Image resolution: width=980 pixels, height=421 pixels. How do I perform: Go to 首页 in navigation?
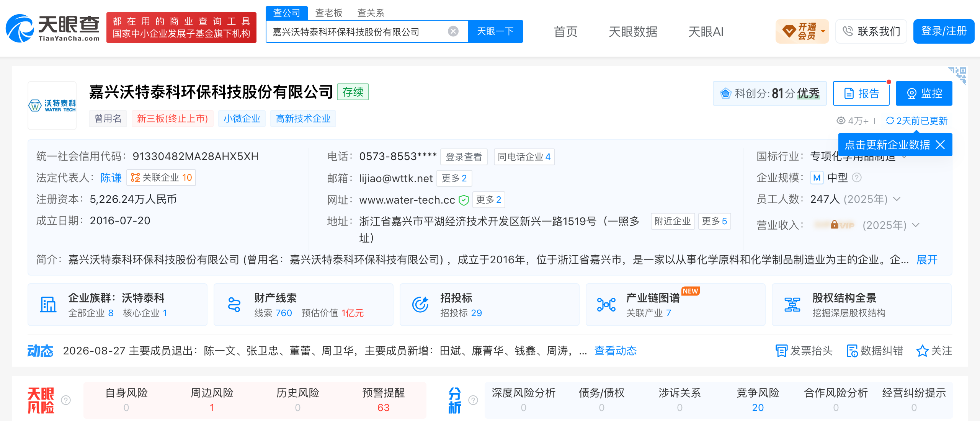point(566,31)
